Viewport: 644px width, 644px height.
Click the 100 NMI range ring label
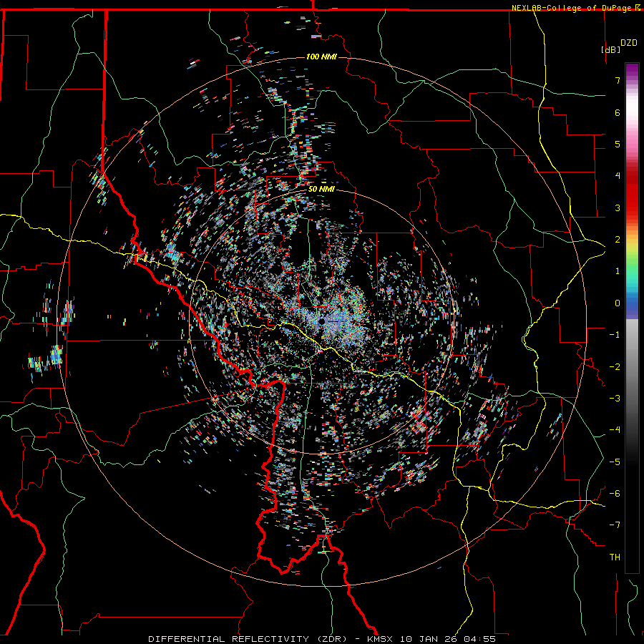click(x=321, y=57)
